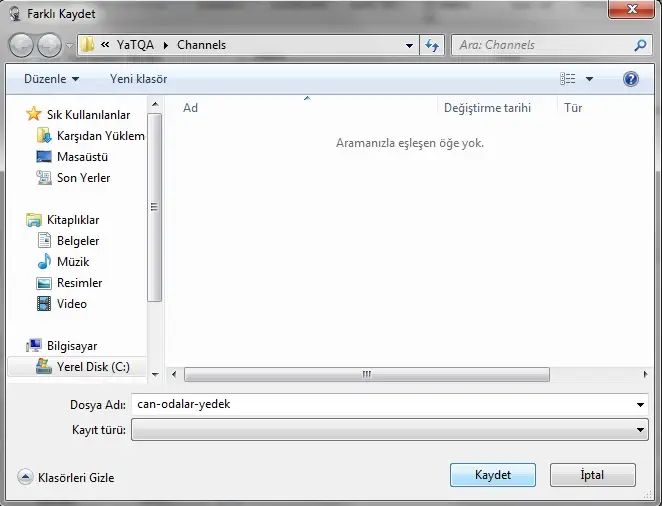This screenshot has width=662, height=506.
Task: Open the view options dropdown arrow
Action: coord(589,79)
